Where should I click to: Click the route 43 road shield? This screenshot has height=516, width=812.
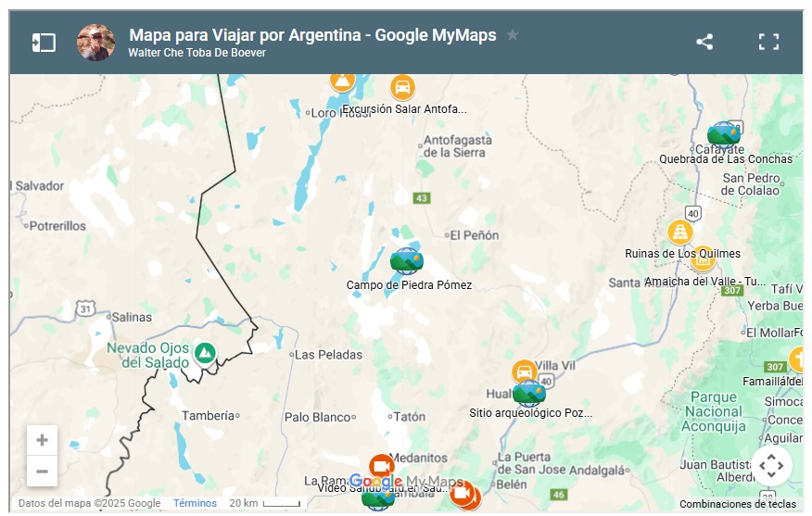point(422,198)
